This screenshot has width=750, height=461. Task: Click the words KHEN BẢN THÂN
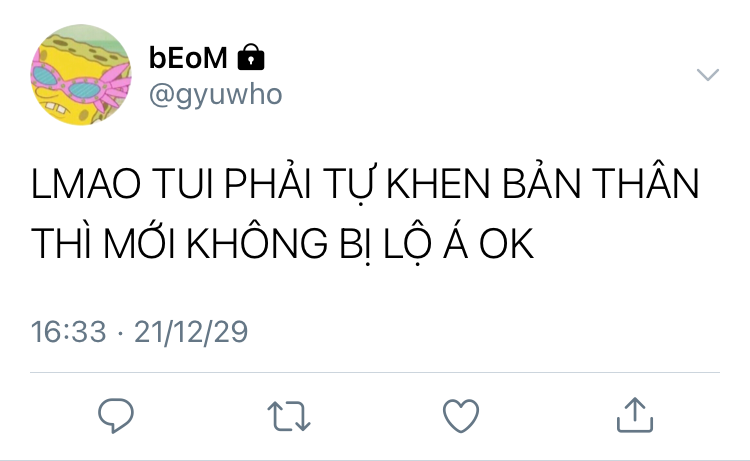point(542,182)
